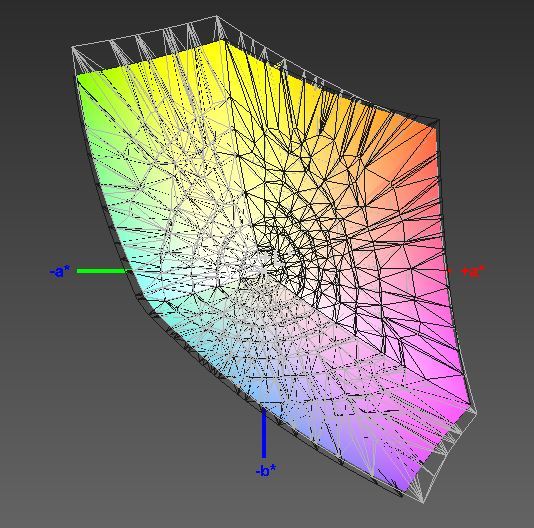Screen dimensions: 534x528
Task: Click the white wireframe's green-side corner vertex
Action: tap(73, 47)
